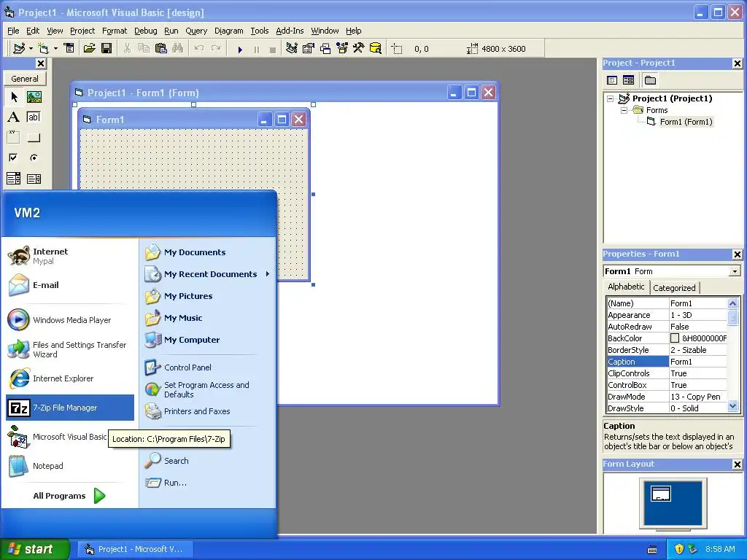Switch to the Categorized properties tab
This screenshot has height=560, width=747.
tap(674, 287)
